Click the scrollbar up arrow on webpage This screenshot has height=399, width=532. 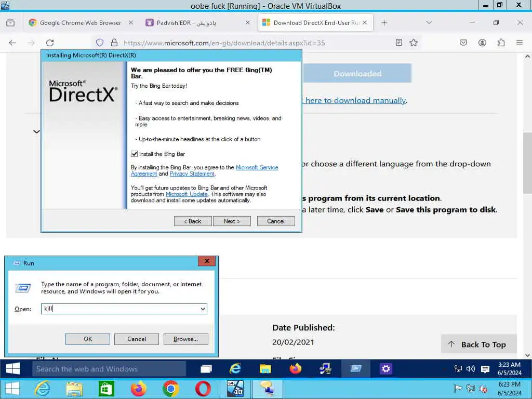tap(527, 57)
